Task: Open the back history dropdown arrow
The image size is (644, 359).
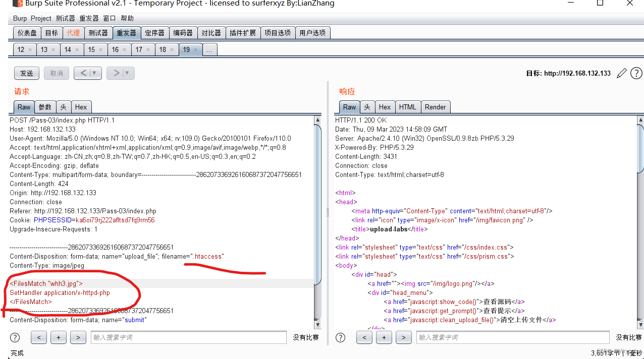Action: pyautogui.click(x=94, y=73)
